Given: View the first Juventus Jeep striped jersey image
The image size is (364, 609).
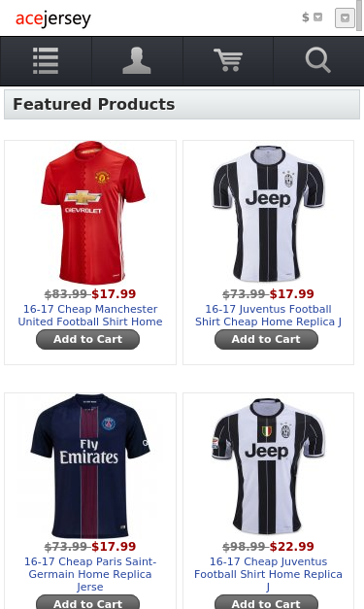Looking at the screenshot, I should click(268, 214).
